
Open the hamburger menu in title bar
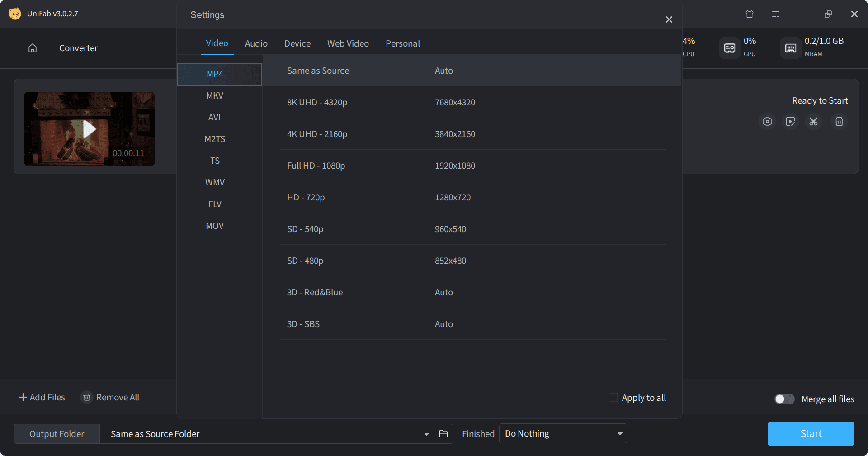[x=776, y=14]
